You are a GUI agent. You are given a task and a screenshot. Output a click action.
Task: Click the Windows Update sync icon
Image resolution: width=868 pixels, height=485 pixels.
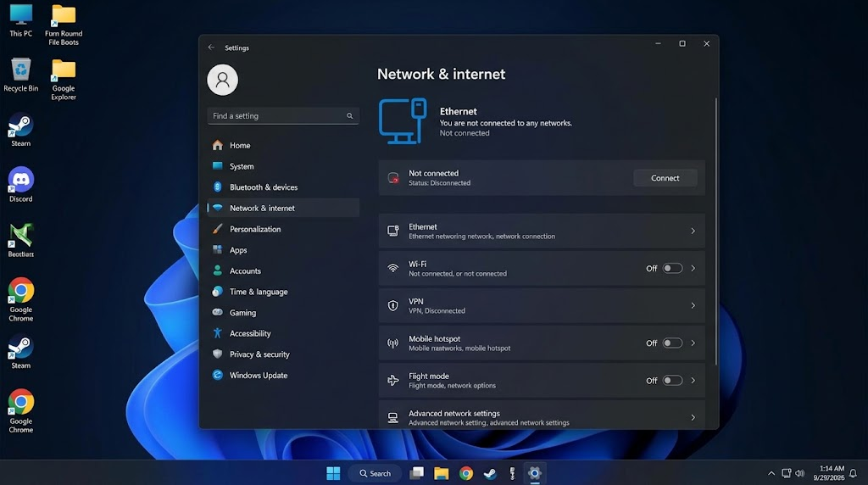click(218, 375)
